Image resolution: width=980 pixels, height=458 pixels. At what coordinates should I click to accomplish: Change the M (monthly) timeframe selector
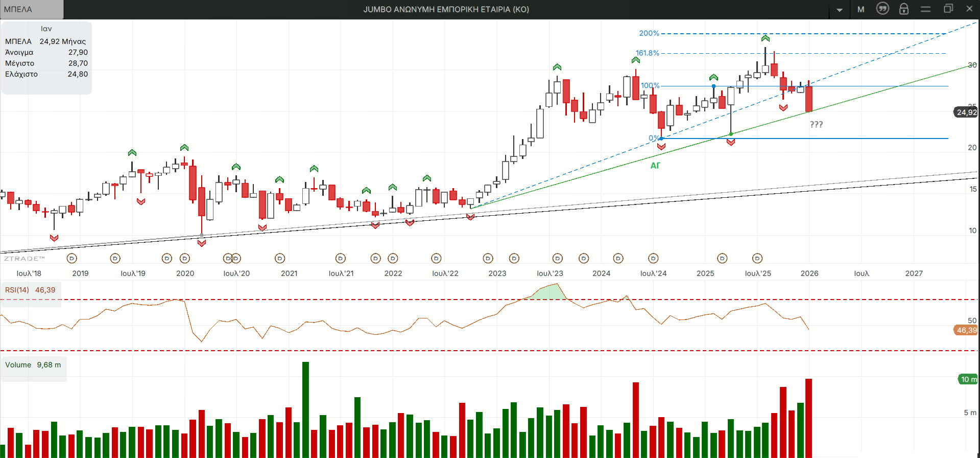[861, 9]
